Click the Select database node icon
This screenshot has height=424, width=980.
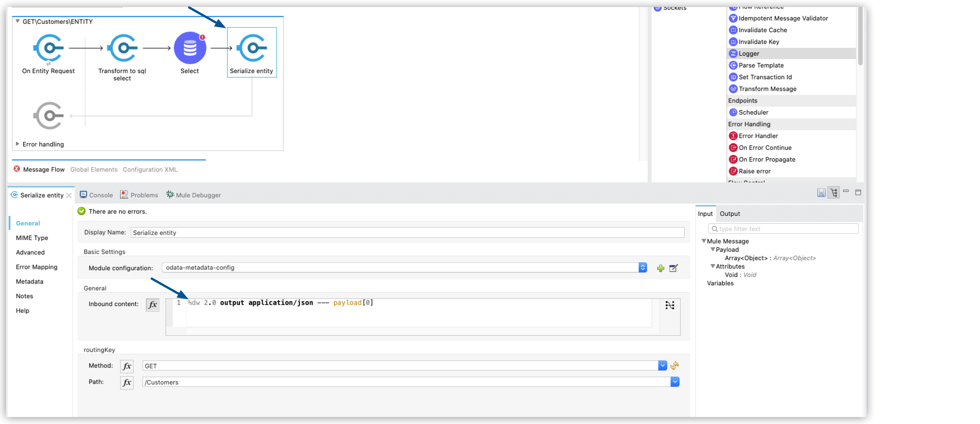click(189, 49)
